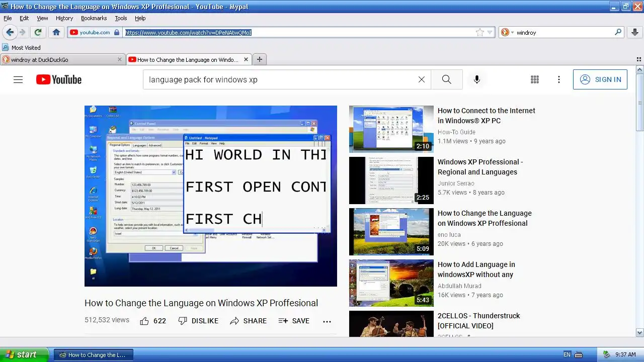Click SAVE to playlist

point(294,321)
